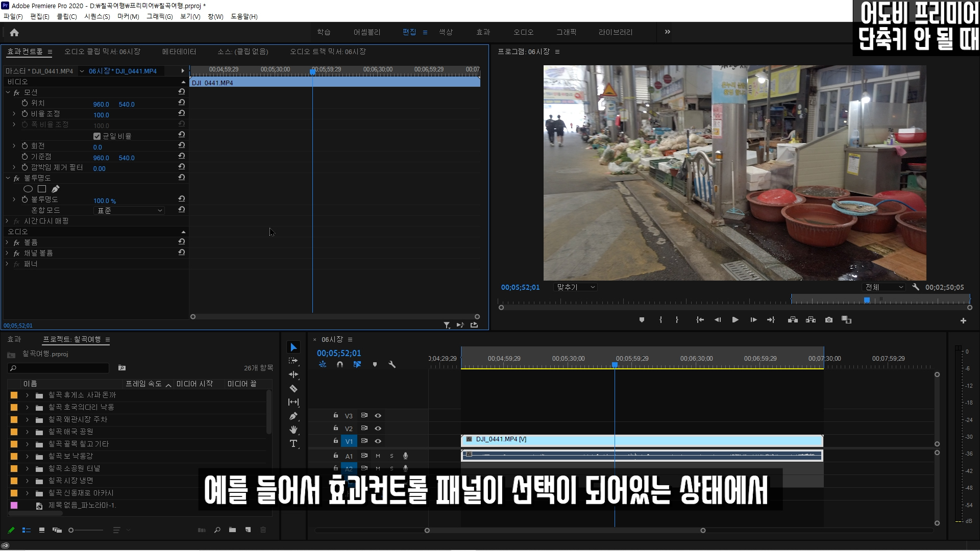The image size is (980, 551).
Task: Click the Export Frame camera icon
Action: coord(829,320)
